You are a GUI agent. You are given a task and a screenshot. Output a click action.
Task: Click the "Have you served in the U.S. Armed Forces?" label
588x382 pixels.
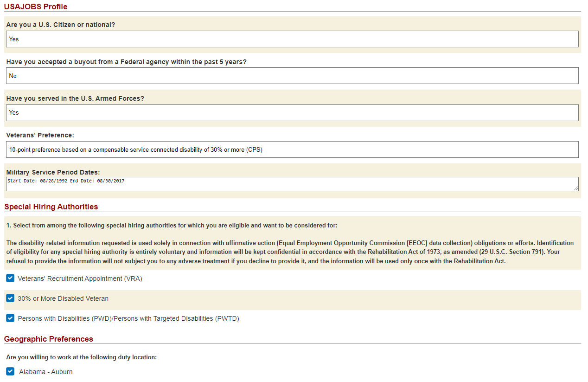[75, 98]
